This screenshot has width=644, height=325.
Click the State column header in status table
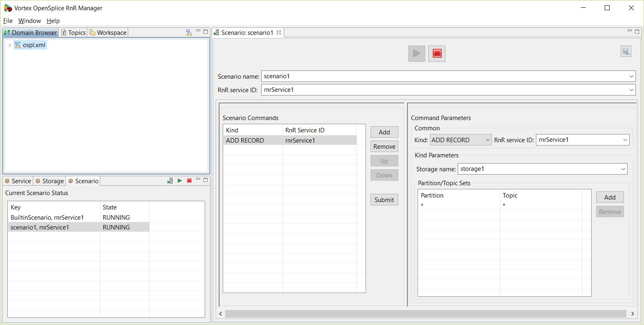(125, 207)
